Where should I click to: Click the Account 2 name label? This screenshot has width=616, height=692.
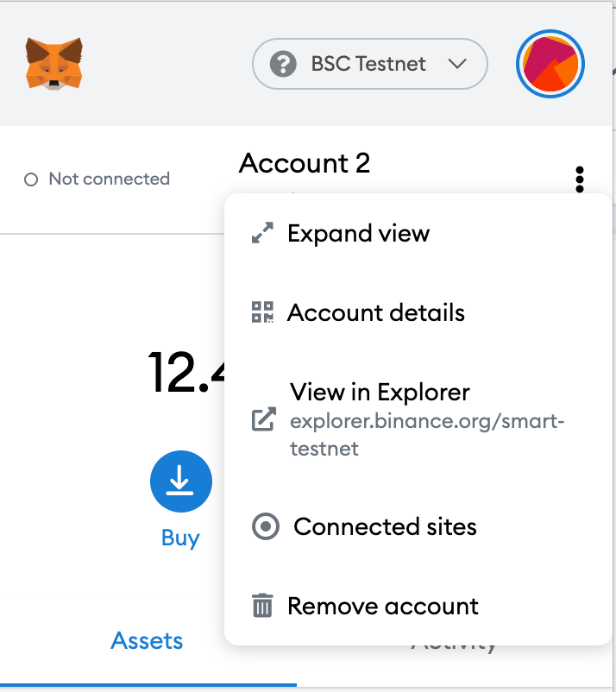coord(305,163)
